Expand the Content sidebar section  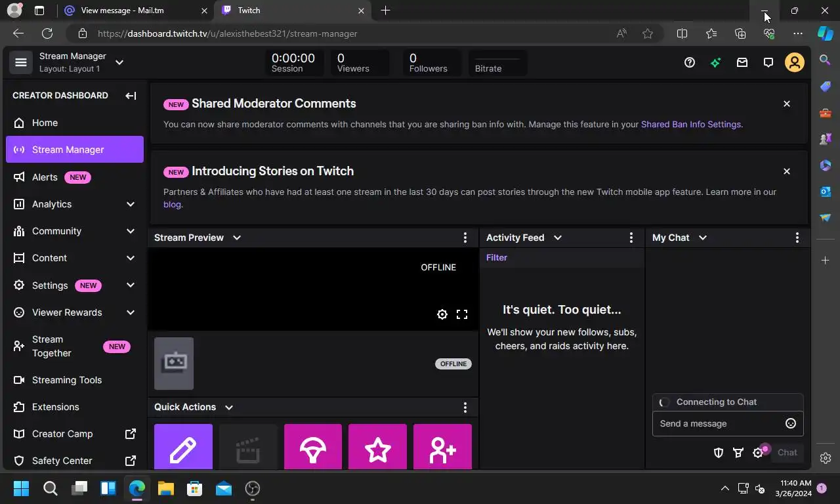(131, 258)
